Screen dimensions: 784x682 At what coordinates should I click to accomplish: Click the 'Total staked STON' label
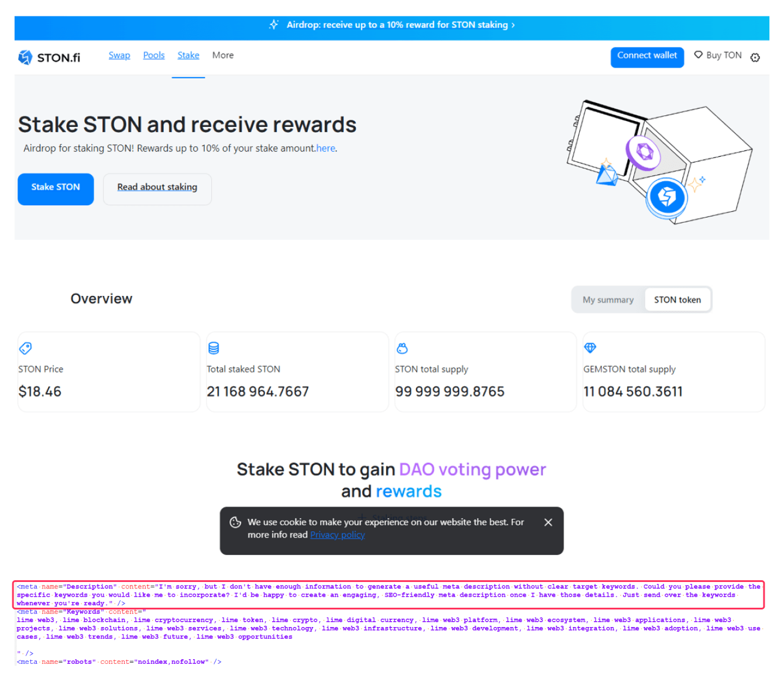tap(243, 369)
